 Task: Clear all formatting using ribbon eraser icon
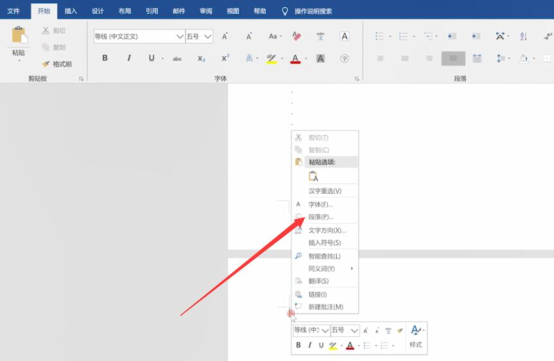pos(296,36)
